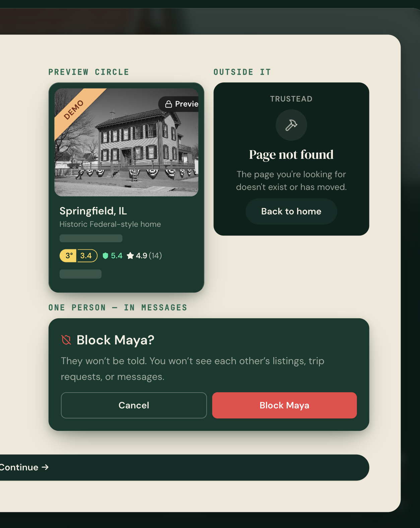Click the Springfield, IL listing title
Viewport: 420px width, 528px height.
click(x=93, y=211)
